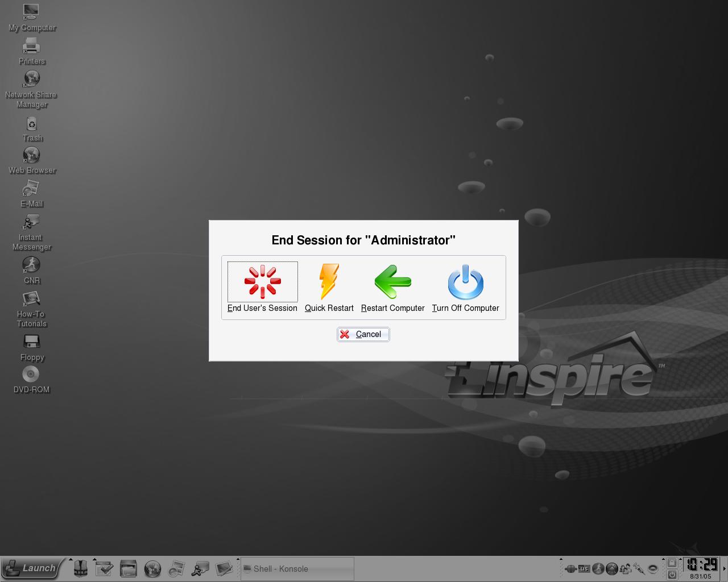Click the ring-shaped tray icon
The width and height of the screenshot is (728, 582).
653,568
